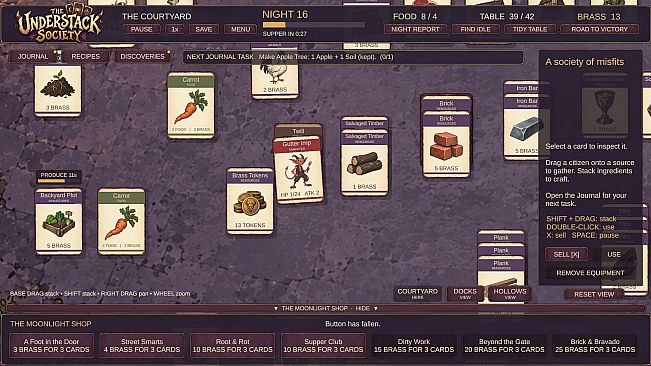Screen dimensions: 651x366
Task: Select the front Brick card
Action: (x=446, y=144)
